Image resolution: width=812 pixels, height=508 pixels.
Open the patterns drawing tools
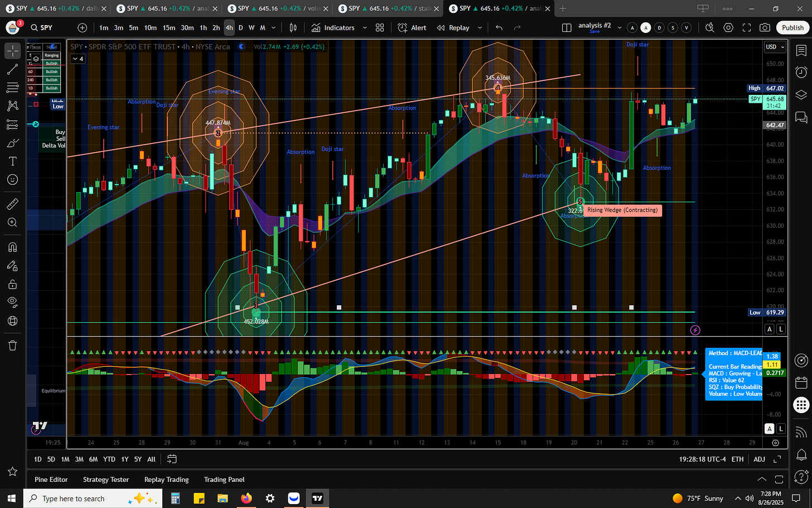coord(12,106)
